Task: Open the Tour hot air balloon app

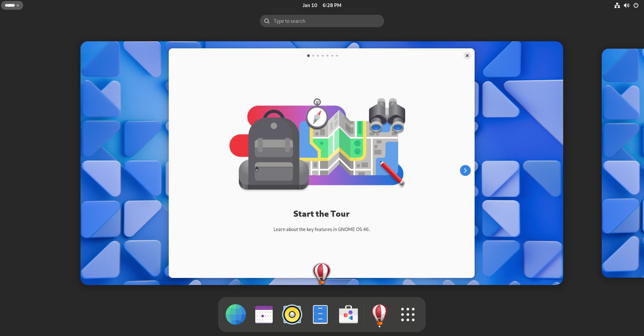Action: pyautogui.click(x=379, y=315)
